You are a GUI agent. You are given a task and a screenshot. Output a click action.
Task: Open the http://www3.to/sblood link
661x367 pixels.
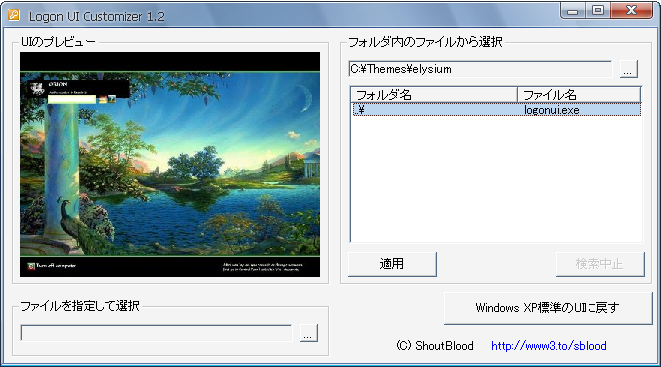(548, 346)
